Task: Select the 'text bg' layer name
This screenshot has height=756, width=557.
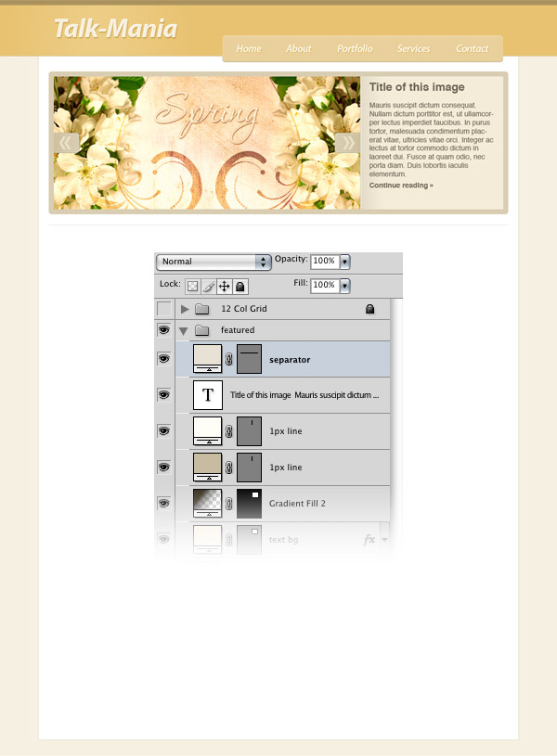Action: pyautogui.click(x=283, y=540)
